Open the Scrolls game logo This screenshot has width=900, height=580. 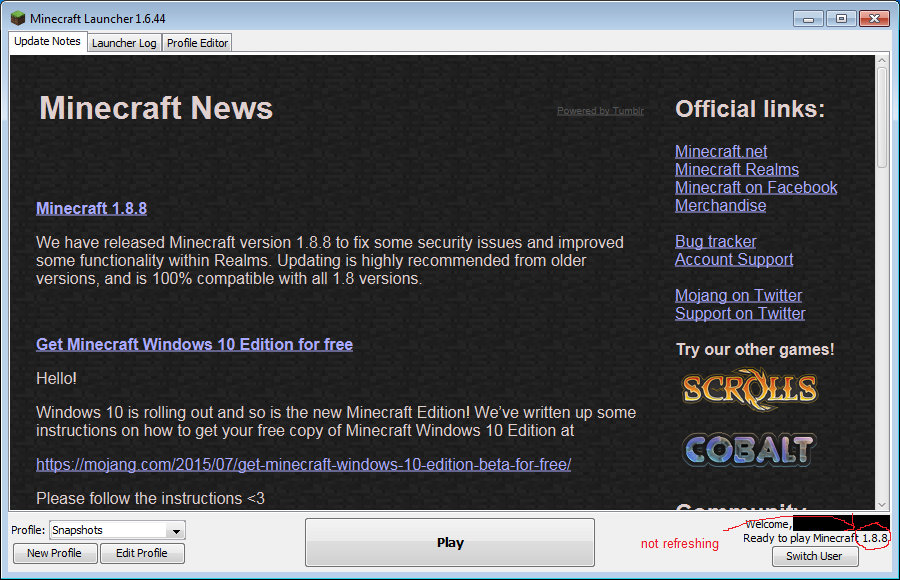[x=749, y=389]
